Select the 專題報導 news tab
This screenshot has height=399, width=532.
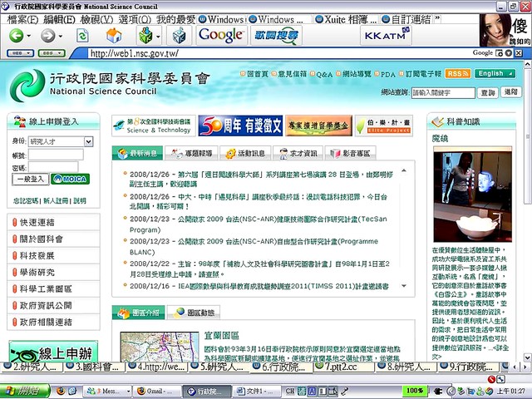pos(192,153)
